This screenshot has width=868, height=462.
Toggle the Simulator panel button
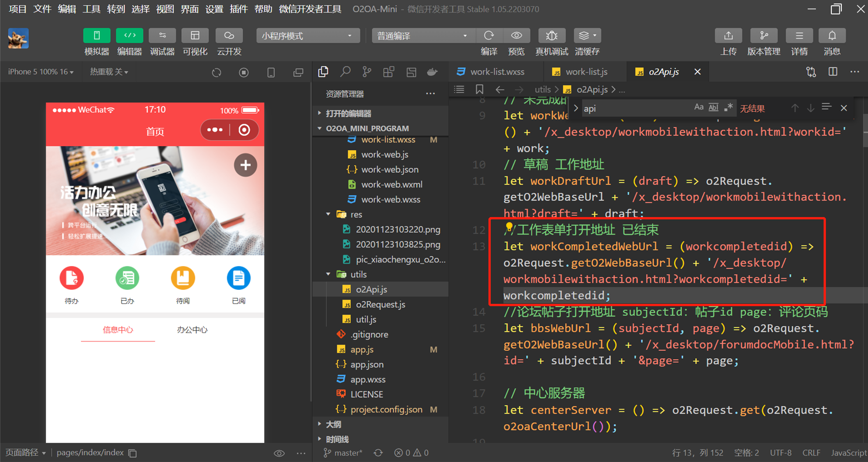[x=97, y=35]
